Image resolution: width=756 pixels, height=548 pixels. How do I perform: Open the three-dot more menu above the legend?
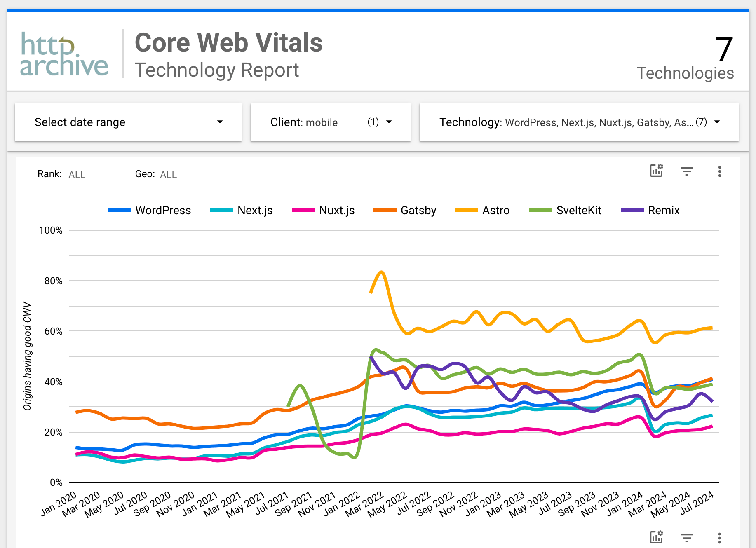pos(720,171)
